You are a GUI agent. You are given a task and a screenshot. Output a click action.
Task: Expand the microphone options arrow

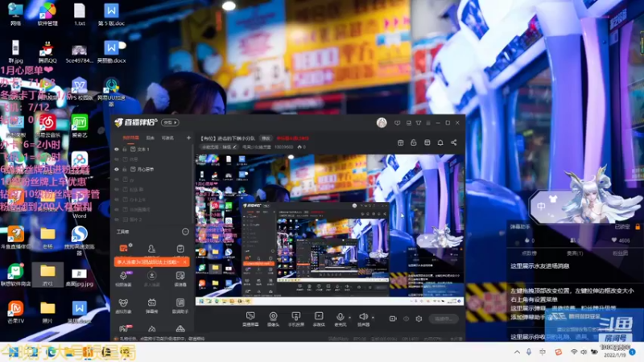coord(350,317)
